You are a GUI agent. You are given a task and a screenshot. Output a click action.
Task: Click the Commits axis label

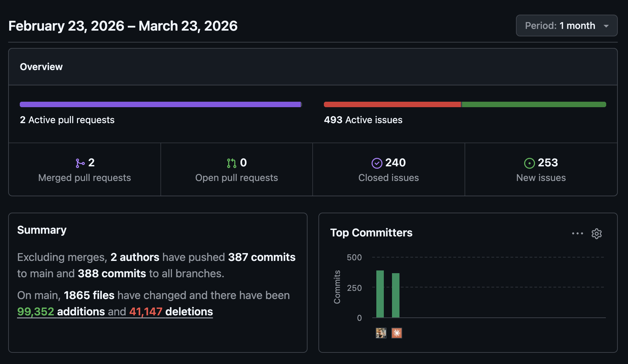click(x=337, y=287)
